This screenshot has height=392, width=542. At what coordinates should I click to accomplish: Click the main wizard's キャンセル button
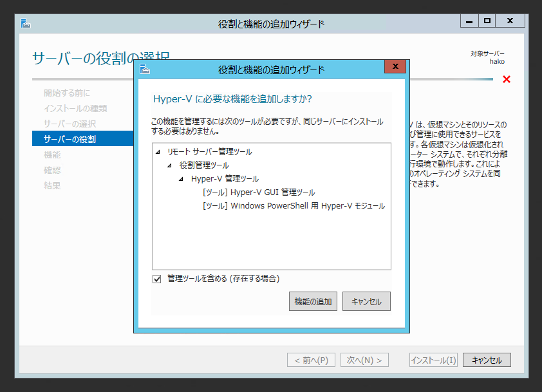(x=487, y=360)
